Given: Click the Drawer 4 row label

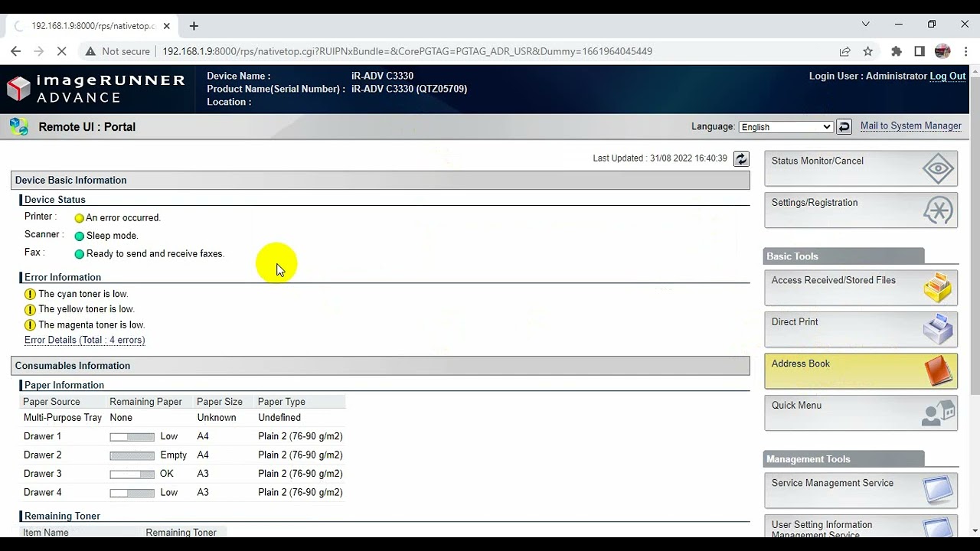Looking at the screenshot, I should coord(42,493).
